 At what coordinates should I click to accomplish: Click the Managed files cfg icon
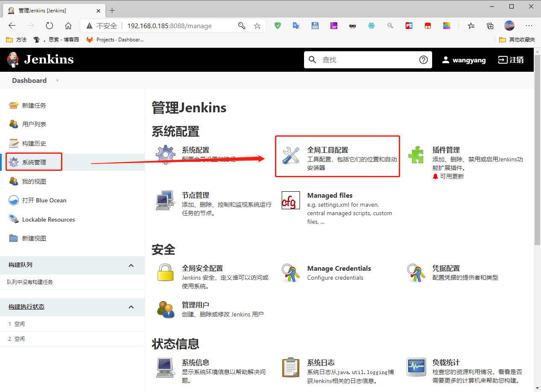point(291,200)
